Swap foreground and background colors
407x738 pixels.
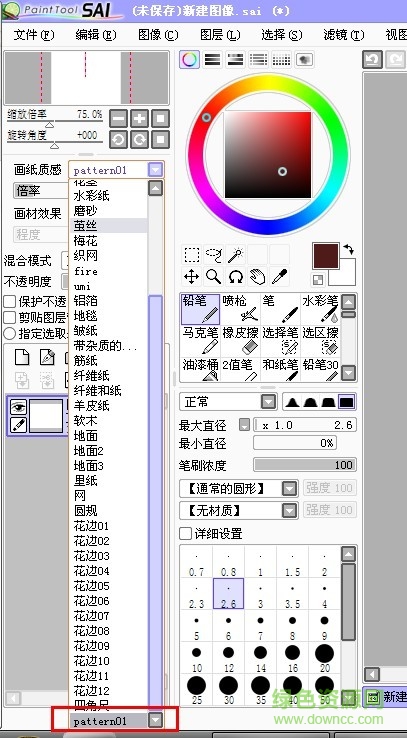349,249
